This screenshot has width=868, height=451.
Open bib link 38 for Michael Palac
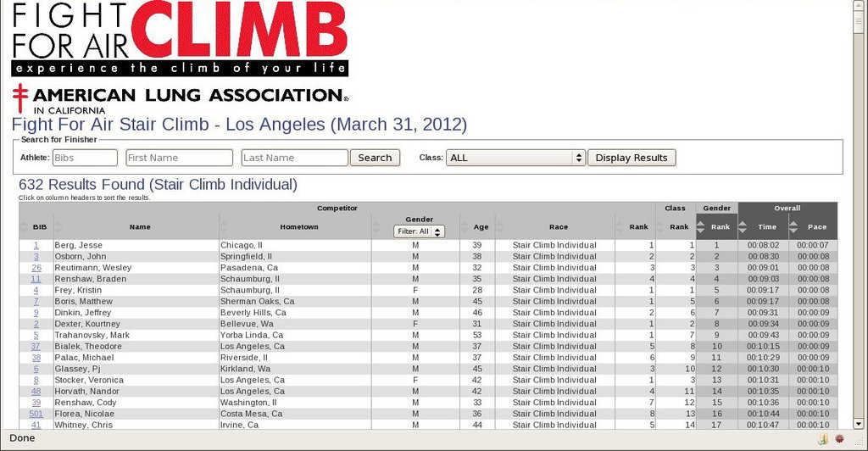click(36, 358)
